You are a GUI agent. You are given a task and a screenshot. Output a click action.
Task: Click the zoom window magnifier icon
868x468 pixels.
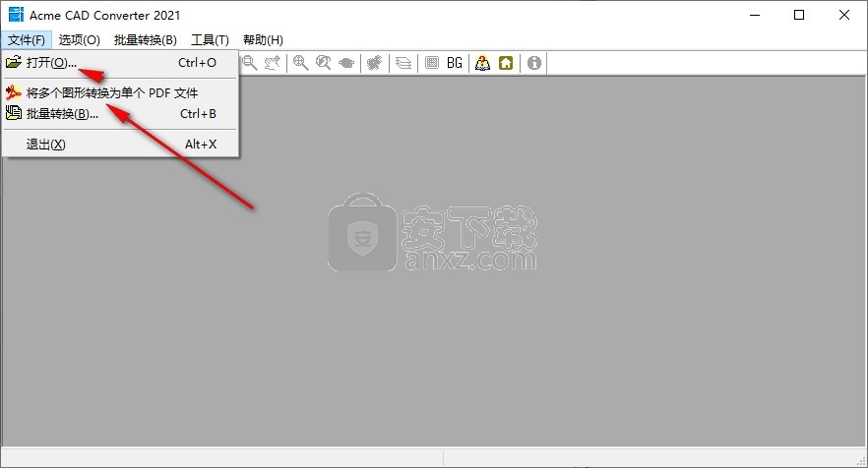250,63
